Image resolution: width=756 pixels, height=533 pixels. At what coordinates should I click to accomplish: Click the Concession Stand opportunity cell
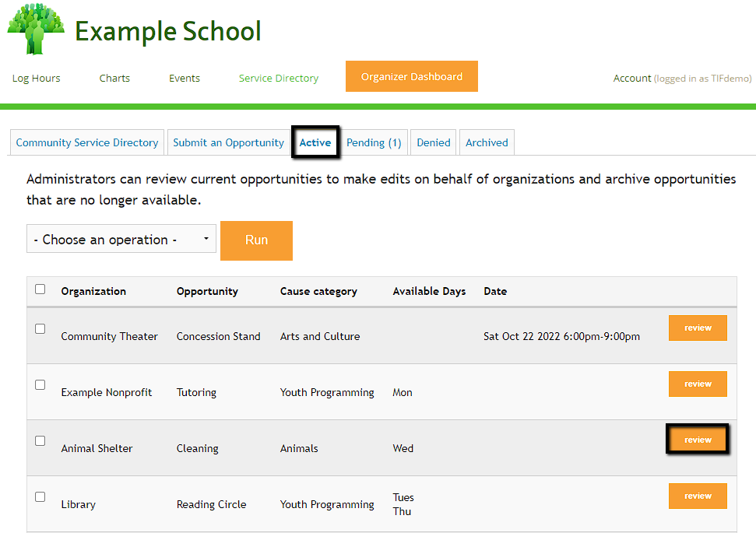coord(219,336)
